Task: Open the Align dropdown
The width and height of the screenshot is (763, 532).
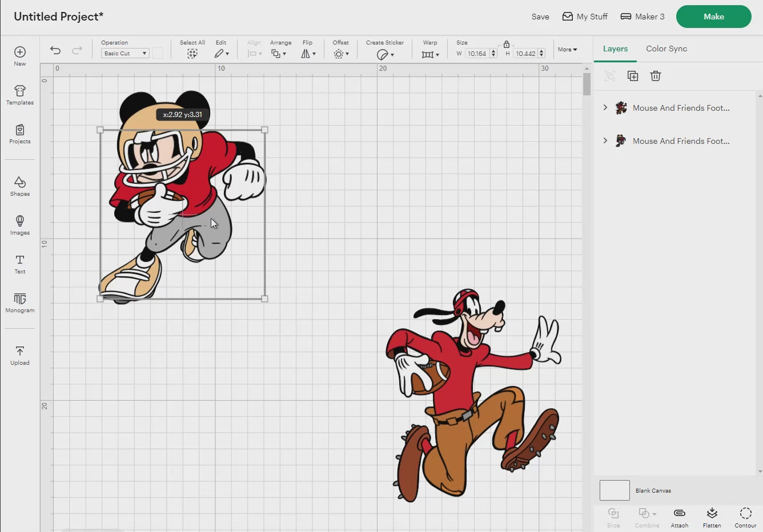Action: pyautogui.click(x=254, y=54)
